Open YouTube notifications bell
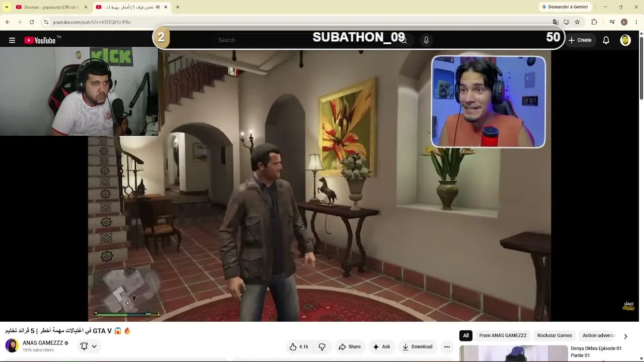This screenshot has height=362, width=644. [606, 40]
